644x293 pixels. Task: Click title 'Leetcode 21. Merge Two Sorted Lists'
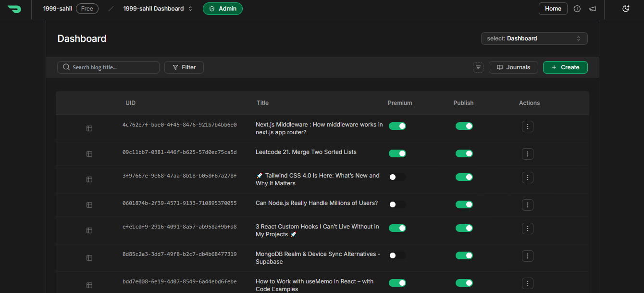pyautogui.click(x=306, y=152)
